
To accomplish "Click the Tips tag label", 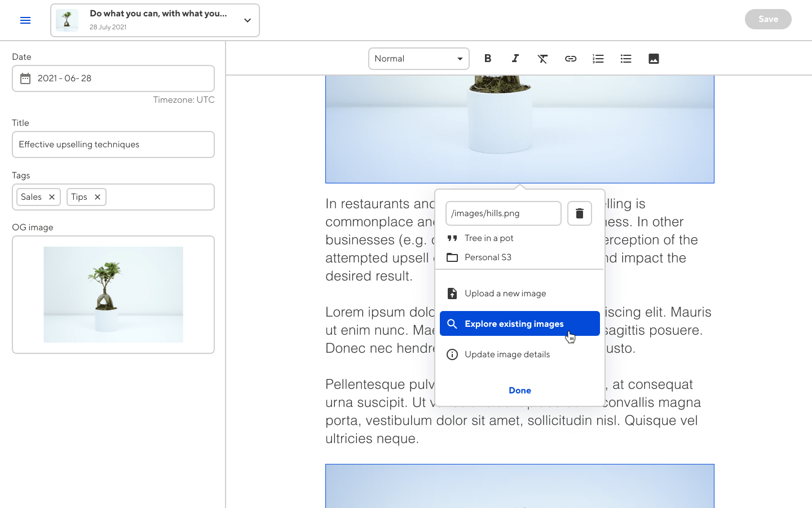I will coord(79,197).
